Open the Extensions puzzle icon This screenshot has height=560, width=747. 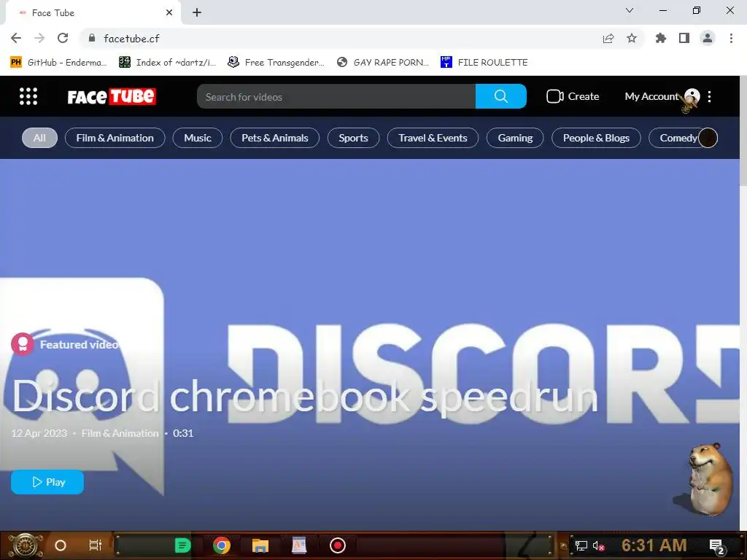(x=661, y=38)
